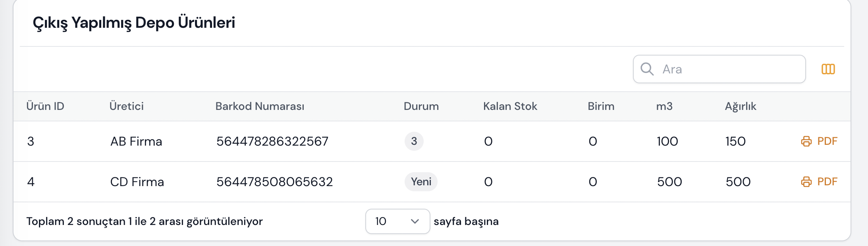The width and height of the screenshot is (868, 246).
Task: Sort by Ürün ID column header
Action: [45, 106]
